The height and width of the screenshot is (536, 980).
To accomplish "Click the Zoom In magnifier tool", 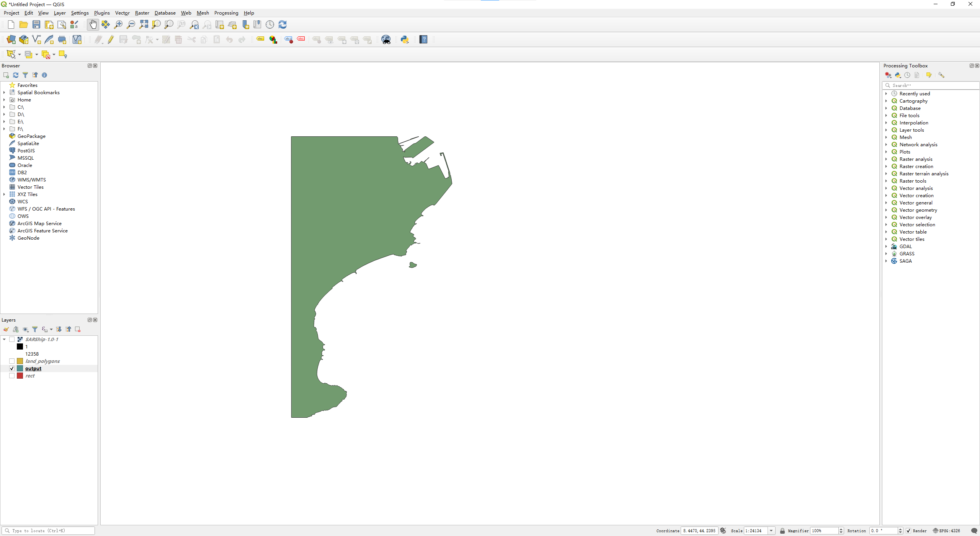I will 118,25.
